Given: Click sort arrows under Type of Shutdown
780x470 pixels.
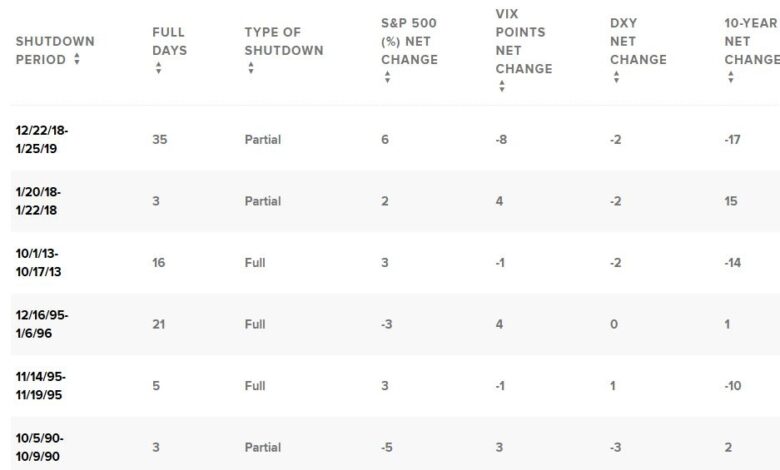Looking at the screenshot, I should (x=250, y=69).
